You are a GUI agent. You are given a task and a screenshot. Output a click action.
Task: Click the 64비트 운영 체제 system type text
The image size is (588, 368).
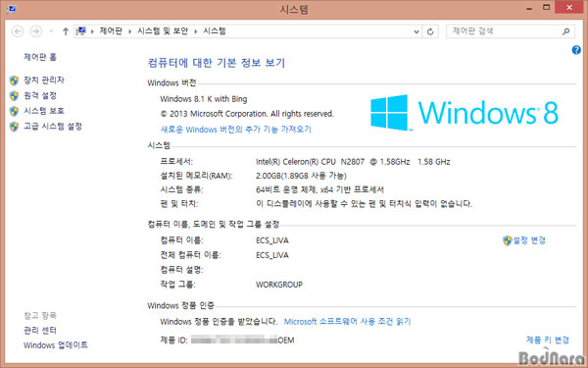point(319,189)
